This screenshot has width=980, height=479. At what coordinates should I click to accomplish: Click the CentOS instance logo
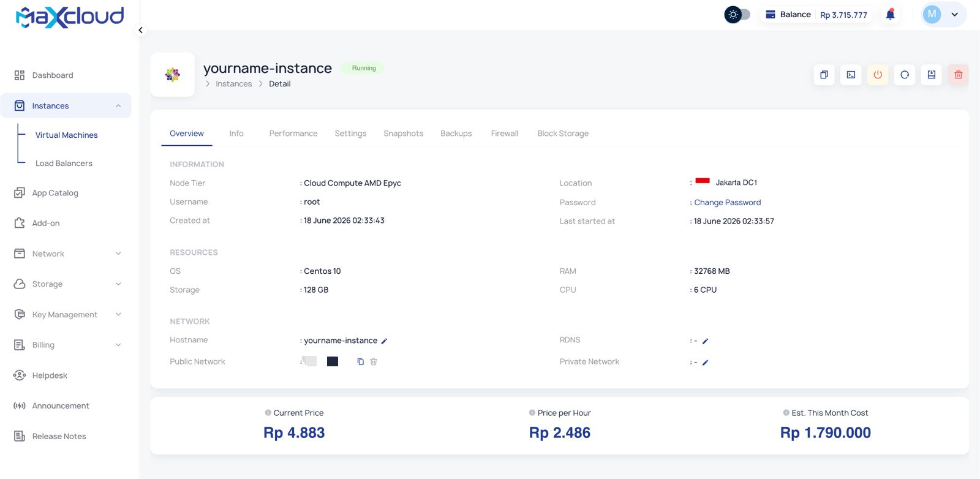coord(173,75)
